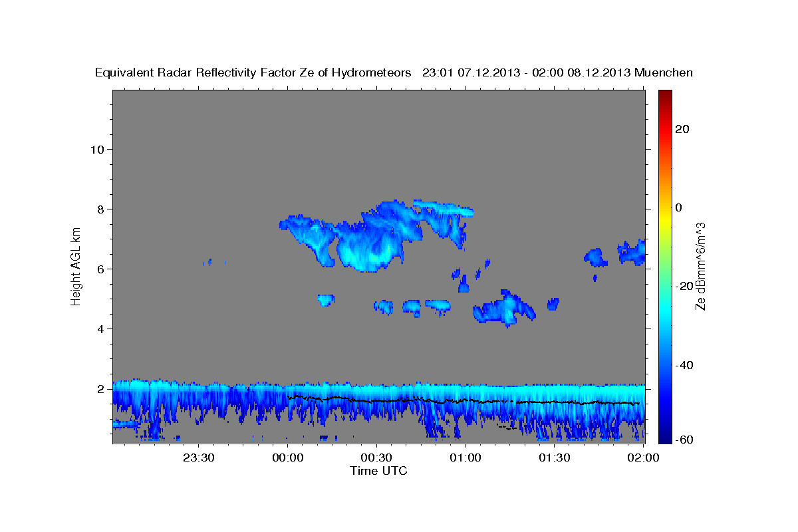798x532 pixels.
Task: Click the '00:30' time tick label
Action: click(x=376, y=458)
